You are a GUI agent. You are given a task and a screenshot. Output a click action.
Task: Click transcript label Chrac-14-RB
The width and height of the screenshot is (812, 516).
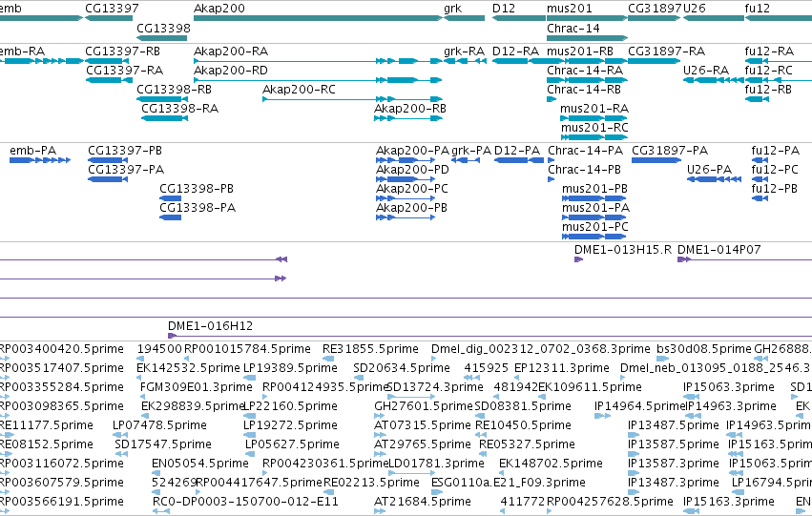(x=584, y=90)
